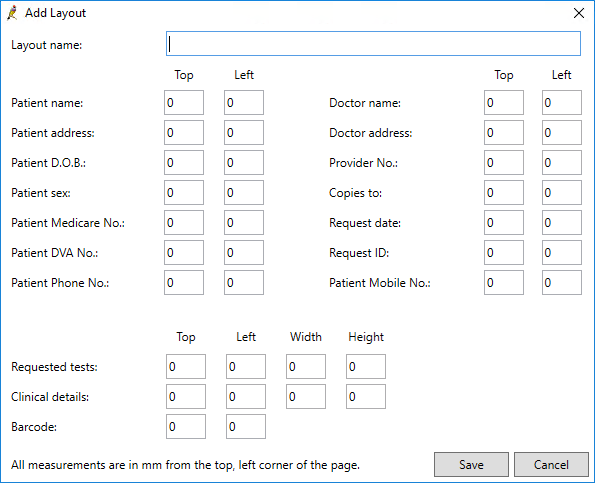Focus Requested tests Top field

[x=186, y=367]
